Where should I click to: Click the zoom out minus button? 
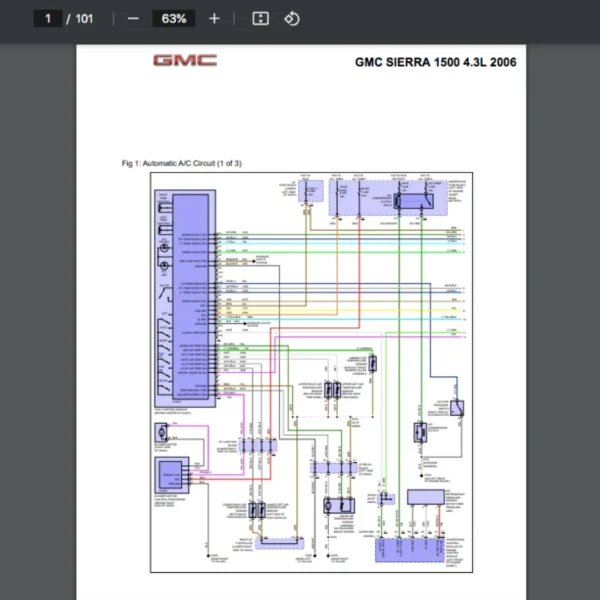133,18
